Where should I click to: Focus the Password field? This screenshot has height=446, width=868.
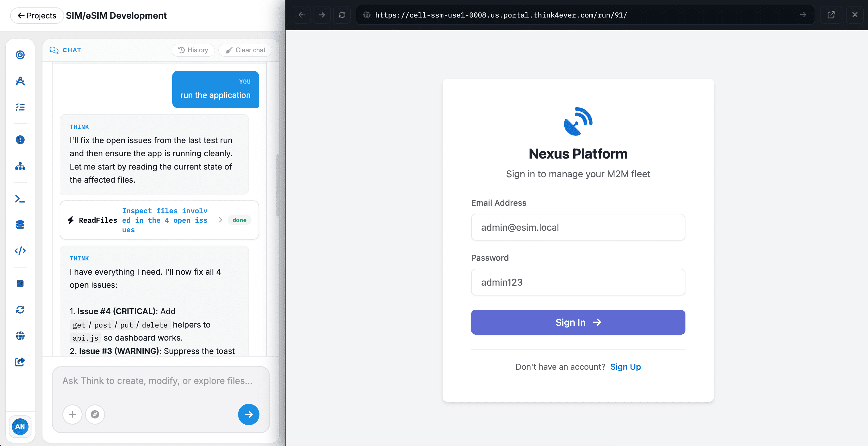click(x=578, y=282)
